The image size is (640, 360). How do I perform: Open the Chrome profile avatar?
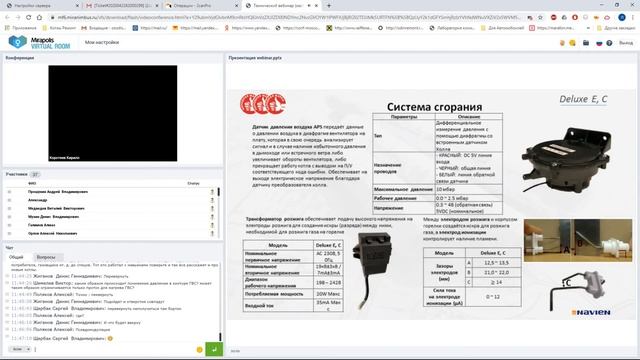622,18
